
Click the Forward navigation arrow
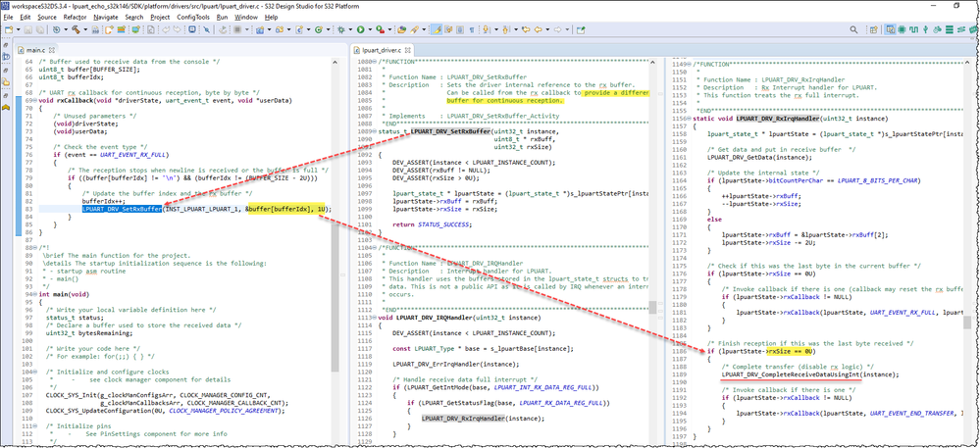[x=557, y=29]
